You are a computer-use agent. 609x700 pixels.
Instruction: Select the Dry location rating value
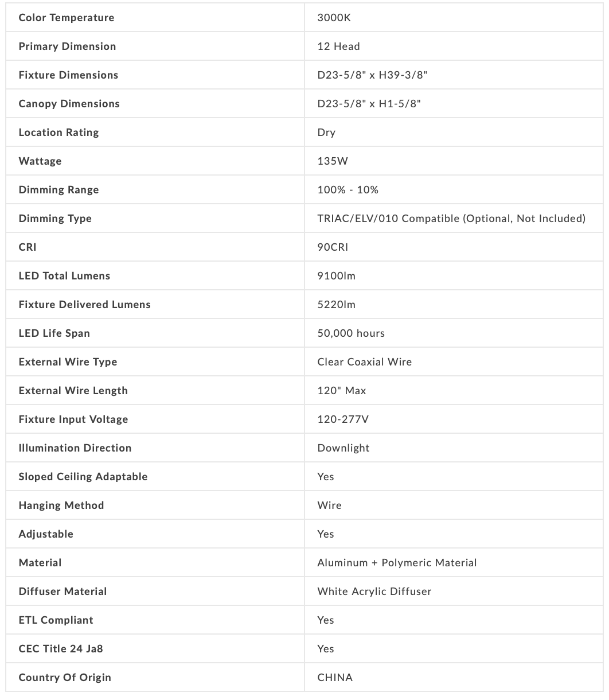pos(326,133)
